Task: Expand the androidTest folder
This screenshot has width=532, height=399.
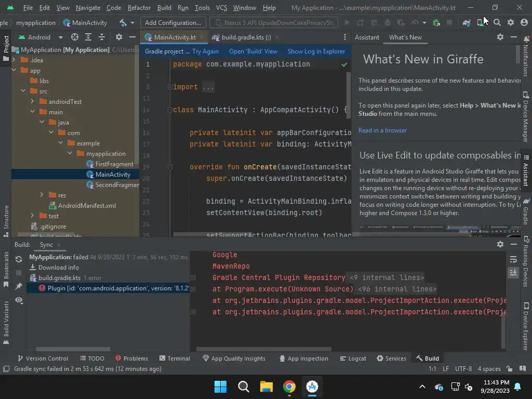Action: [33, 101]
